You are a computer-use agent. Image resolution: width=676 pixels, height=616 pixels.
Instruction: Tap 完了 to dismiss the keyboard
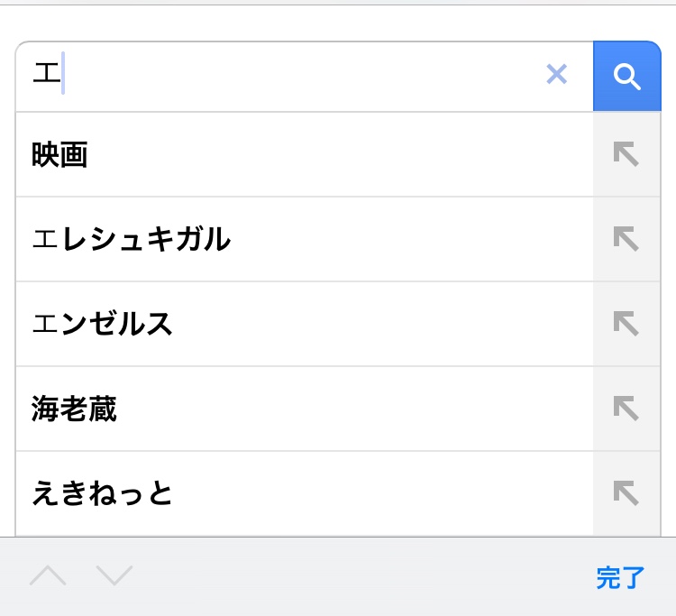pos(620,578)
